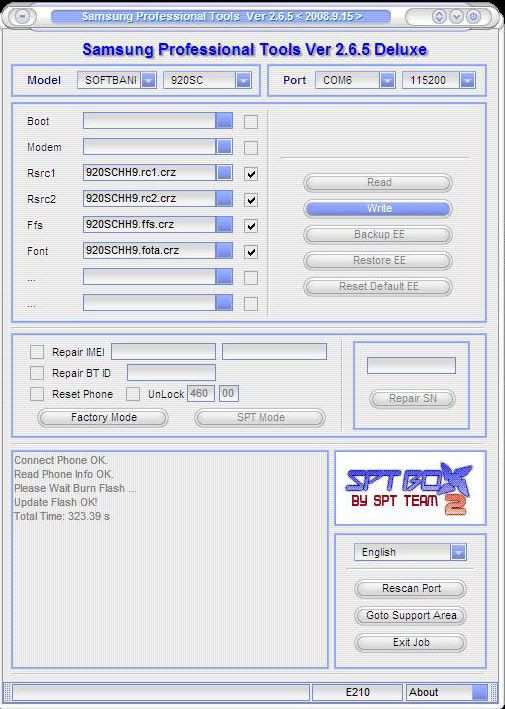Click the Repair BT ID input field
The height and width of the screenshot is (709, 505).
pos(171,373)
